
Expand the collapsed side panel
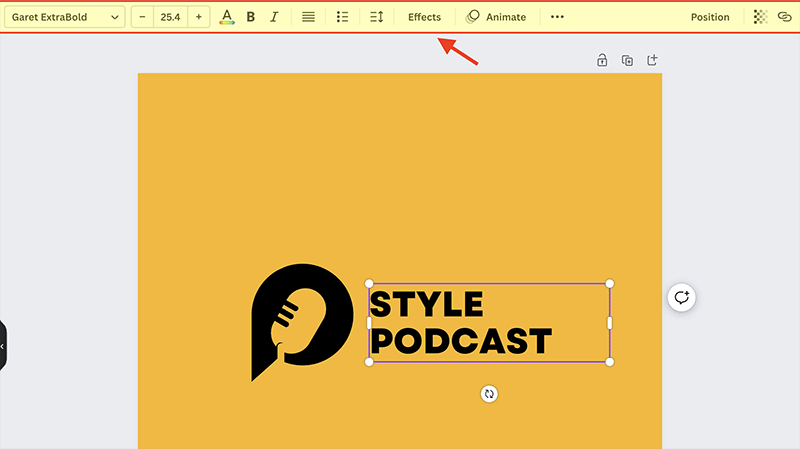pyautogui.click(x=3, y=346)
